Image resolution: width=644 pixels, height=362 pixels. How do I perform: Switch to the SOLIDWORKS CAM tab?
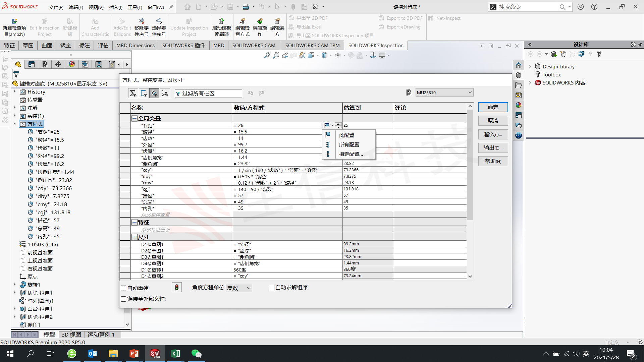[254, 45]
